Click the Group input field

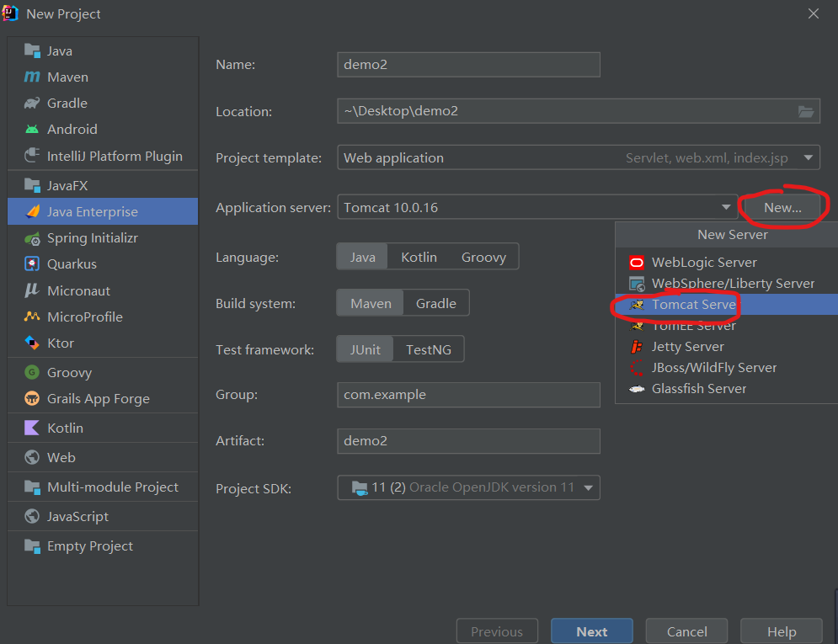pos(468,395)
